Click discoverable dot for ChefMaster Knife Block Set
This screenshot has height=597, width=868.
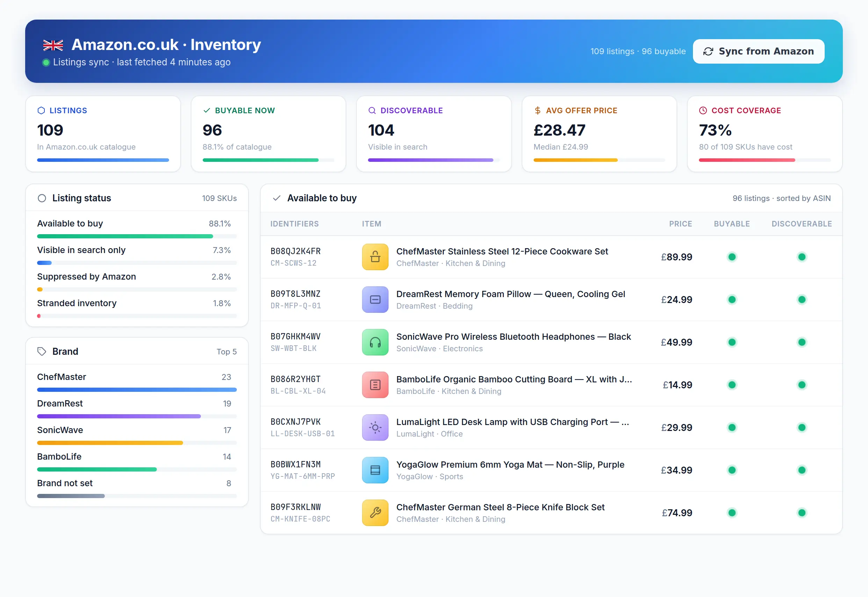coord(801,513)
